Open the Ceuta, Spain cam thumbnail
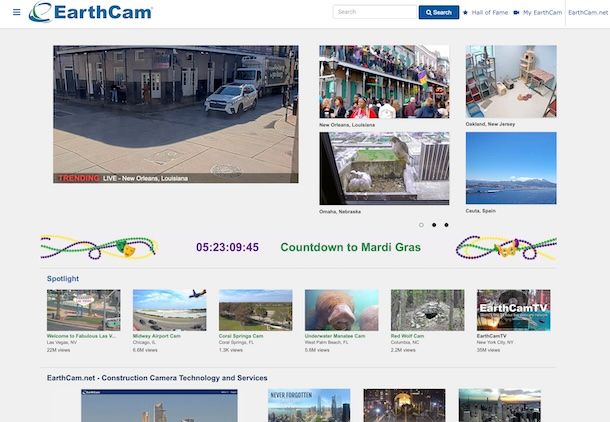The image size is (610, 422). [510, 168]
